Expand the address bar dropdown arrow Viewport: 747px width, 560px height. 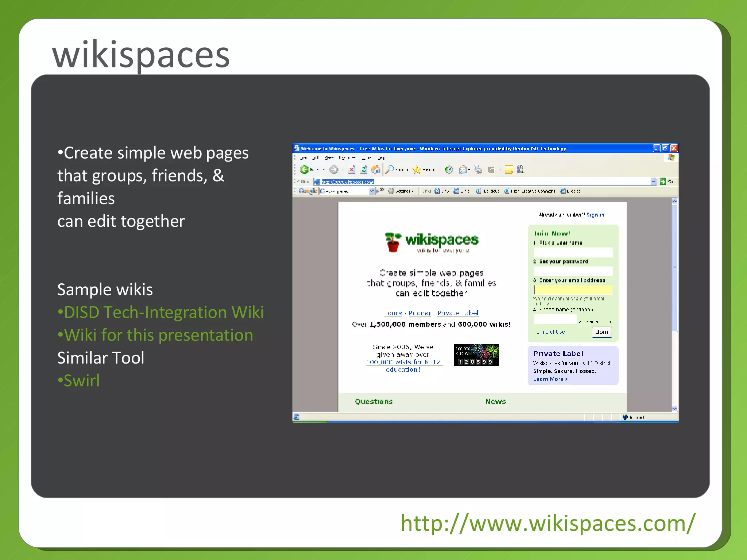point(653,181)
